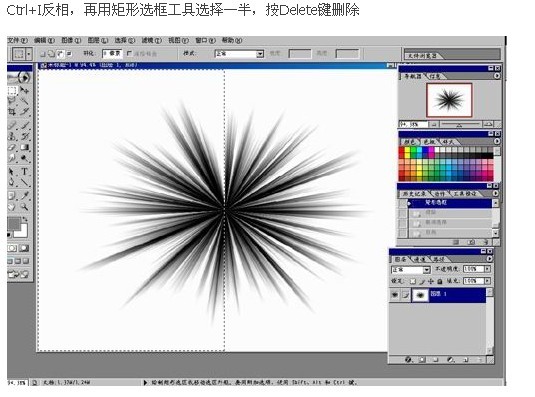The width and height of the screenshot is (535, 397).
Task: Open the 文件 (File) menu
Action: pos(17,40)
